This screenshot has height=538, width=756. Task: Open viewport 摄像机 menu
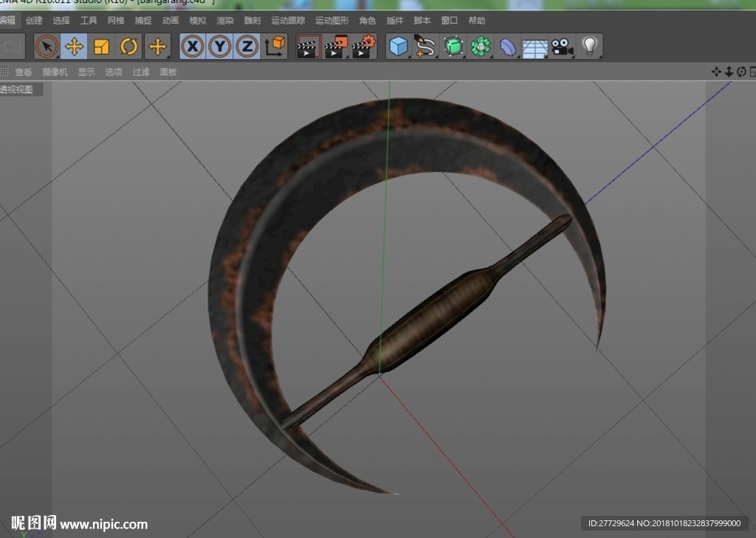55,72
